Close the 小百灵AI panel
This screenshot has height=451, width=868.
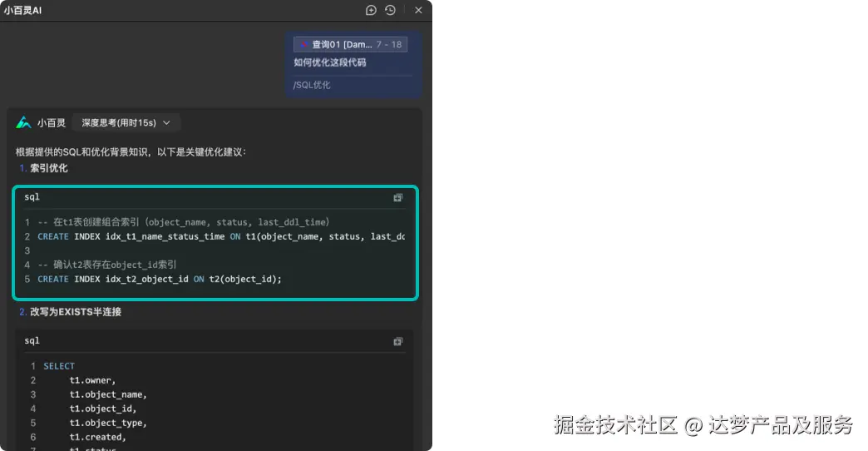[x=418, y=10]
